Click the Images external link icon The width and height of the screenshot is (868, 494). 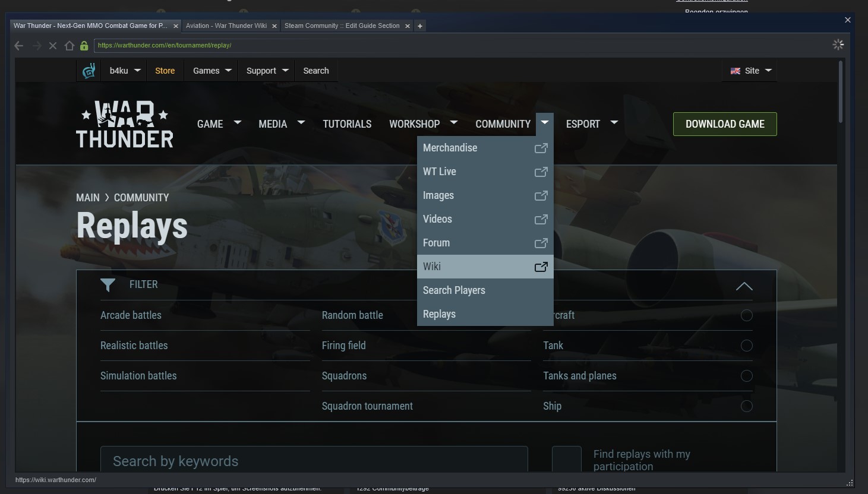541,195
